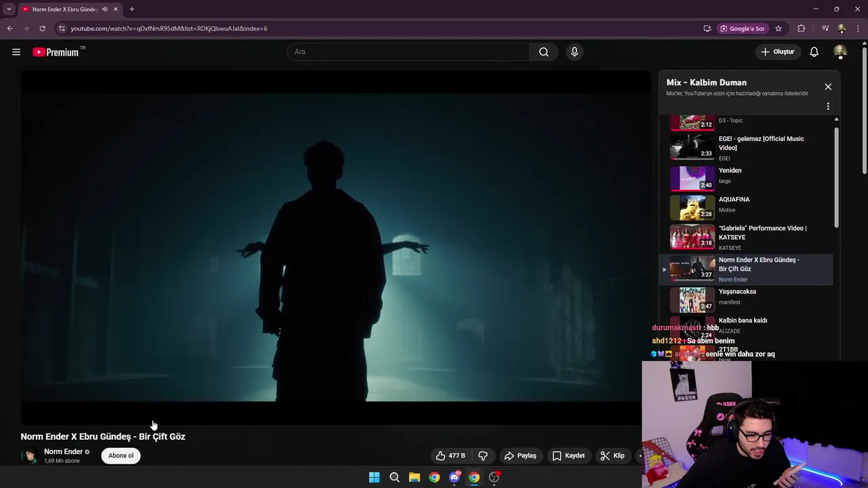The image size is (868, 488).
Task: Save the video with Kaydet
Action: tap(568, 455)
